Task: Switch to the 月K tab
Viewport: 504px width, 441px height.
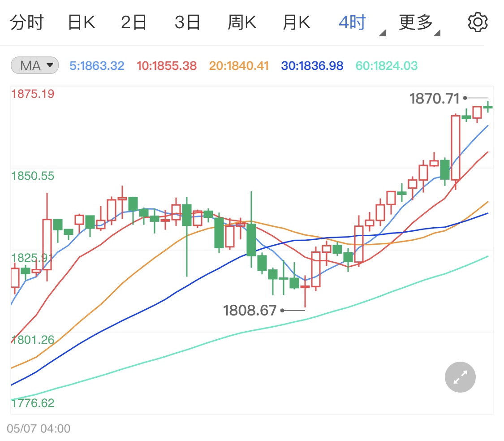Action: pyautogui.click(x=297, y=22)
